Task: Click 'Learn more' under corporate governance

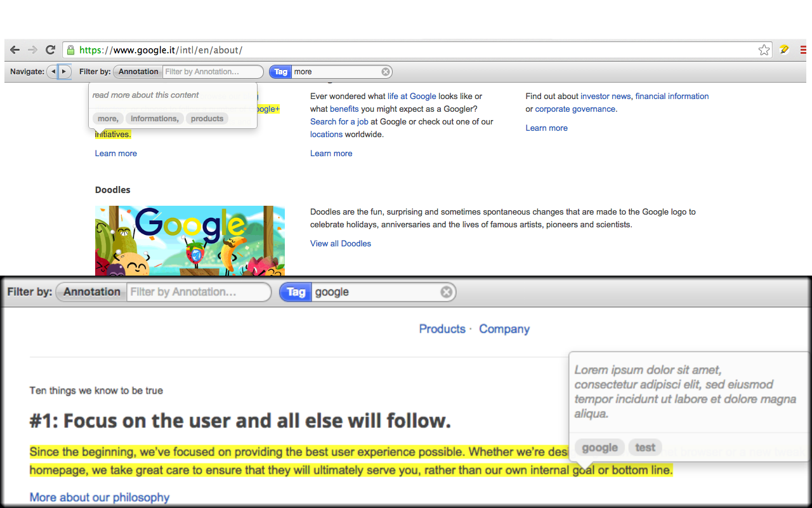Action: [x=546, y=128]
